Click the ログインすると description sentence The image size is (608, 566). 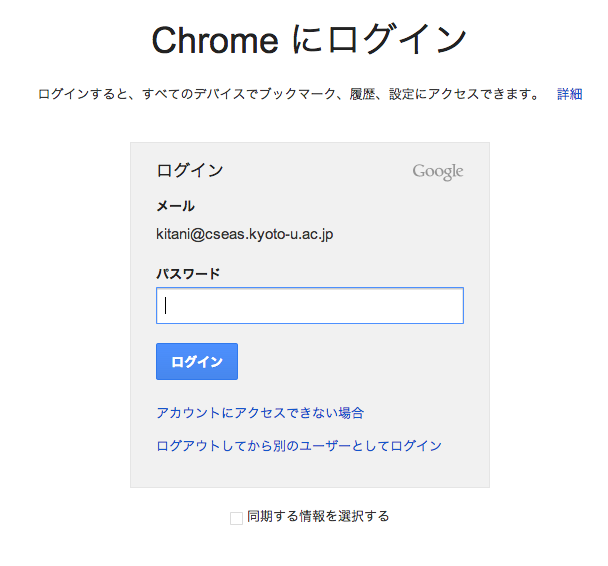[x=289, y=94]
